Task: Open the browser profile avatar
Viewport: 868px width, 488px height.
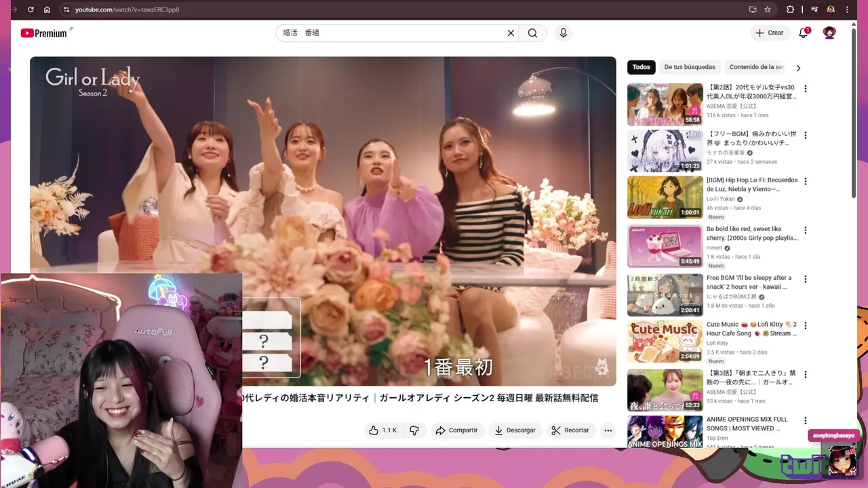Action: (x=831, y=9)
